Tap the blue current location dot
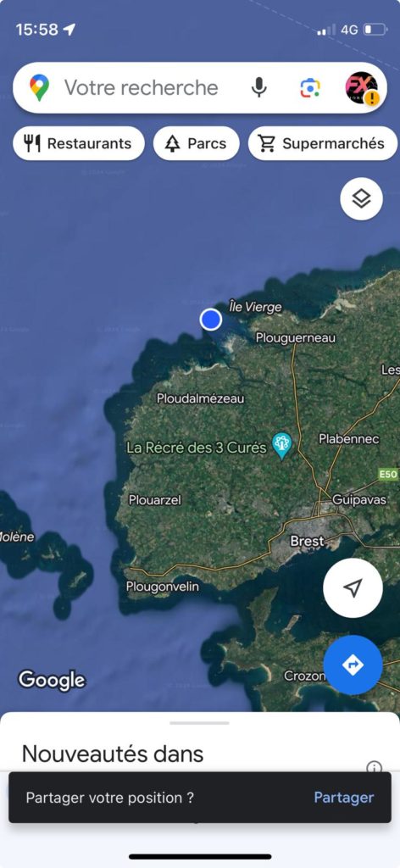 click(211, 320)
